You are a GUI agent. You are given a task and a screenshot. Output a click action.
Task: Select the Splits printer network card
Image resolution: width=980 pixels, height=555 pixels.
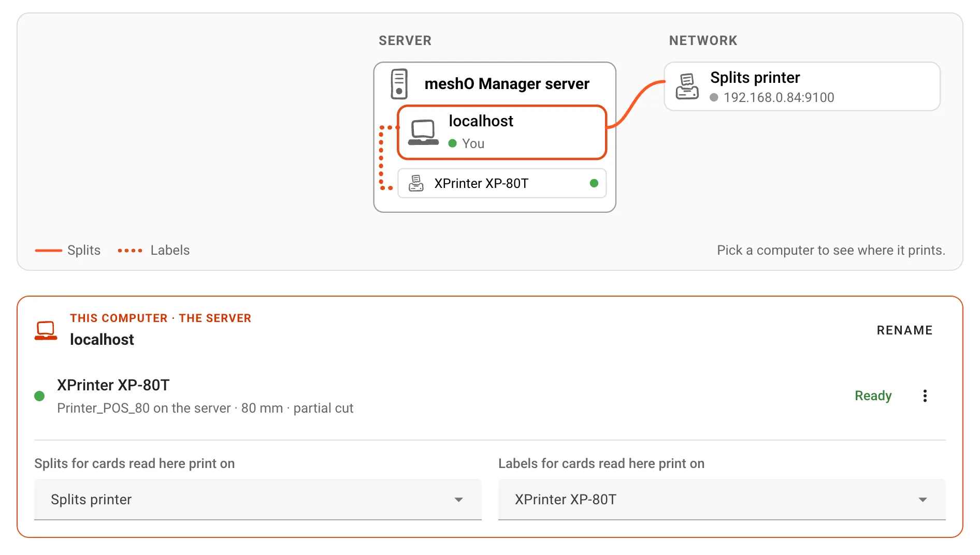point(802,86)
